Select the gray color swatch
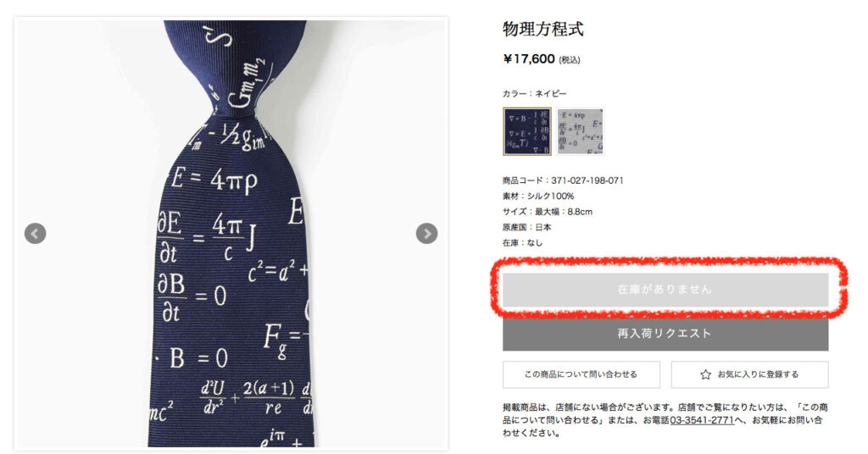Viewport: 868px width, 454px height. (x=580, y=131)
